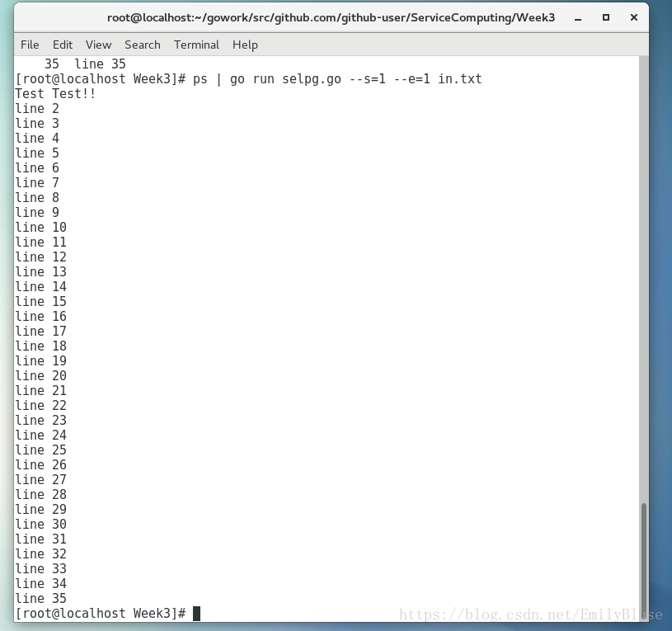Click the output 'line 10'
The width and height of the screenshot is (672, 631).
click(40, 227)
